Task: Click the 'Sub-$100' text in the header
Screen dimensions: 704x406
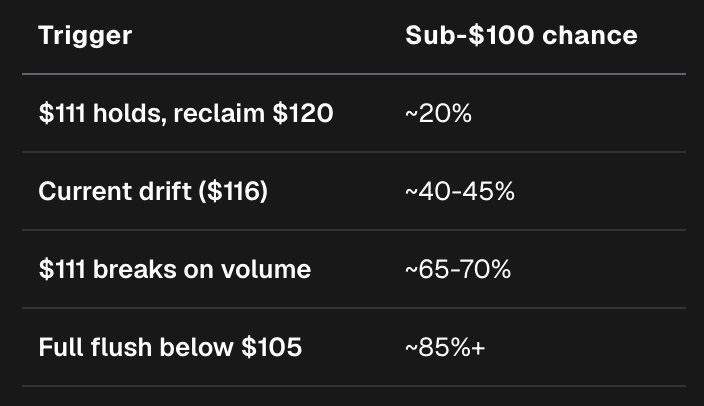Action: (470, 35)
